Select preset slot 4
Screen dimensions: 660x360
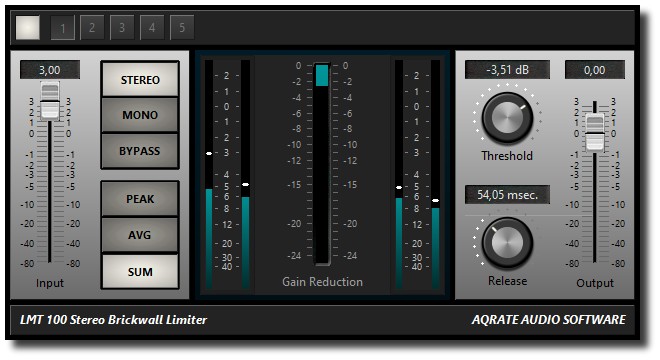click(x=152, y=28)
